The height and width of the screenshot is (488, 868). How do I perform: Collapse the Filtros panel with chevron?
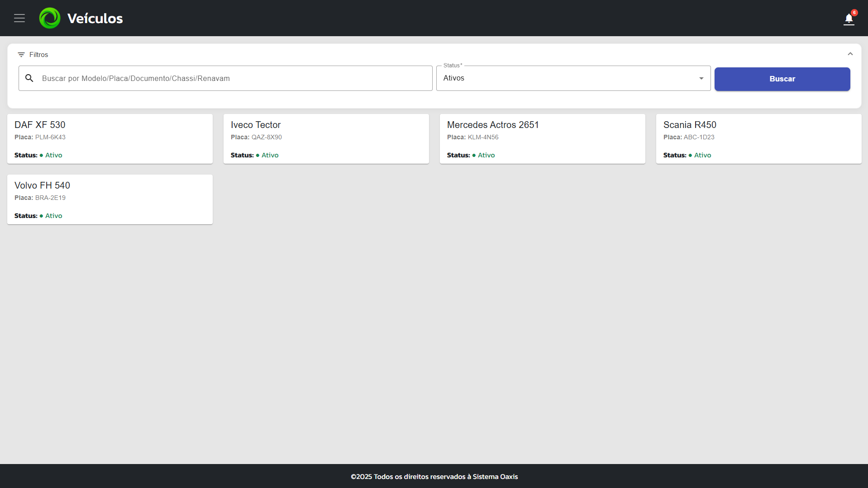pyautogui.click(x=850, y=54)
